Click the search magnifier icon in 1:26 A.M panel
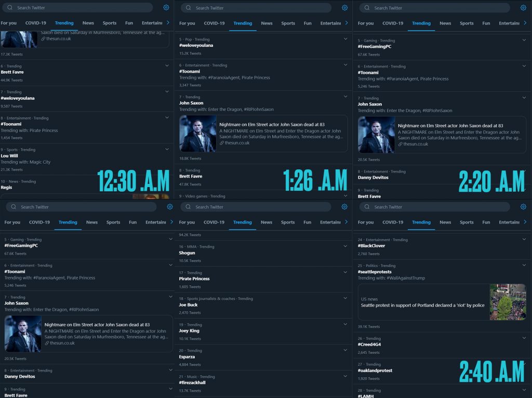 [x=188, y=8]
